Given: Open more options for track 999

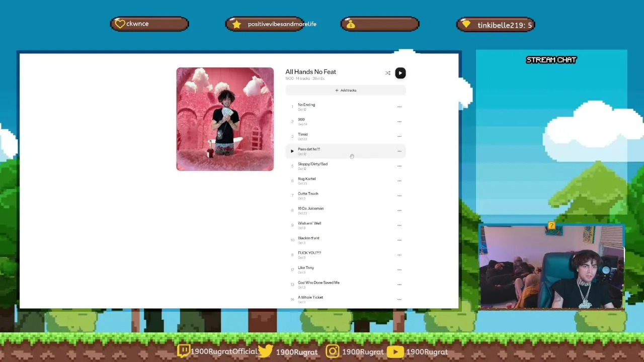Looking at the screenshot, I should (399, 121).
